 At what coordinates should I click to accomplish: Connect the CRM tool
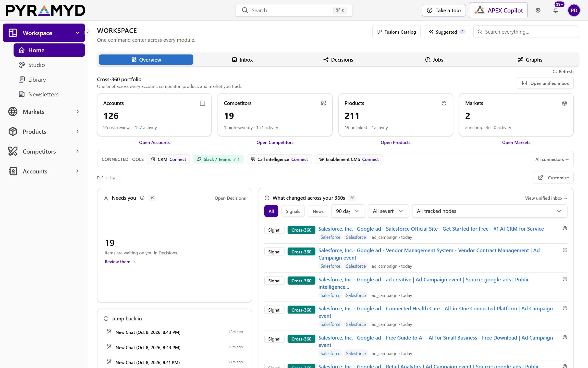click(178, 159)
